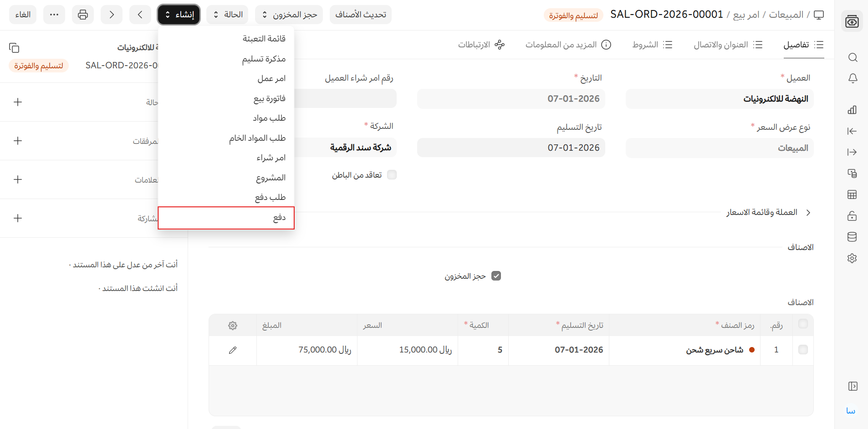Open notifications bell icon

click(x=853, y=78)
